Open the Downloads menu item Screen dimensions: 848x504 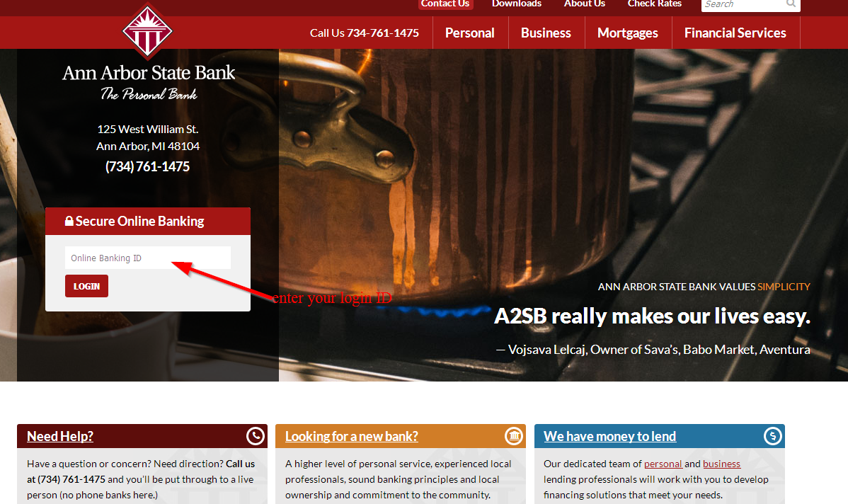[517, 4]
